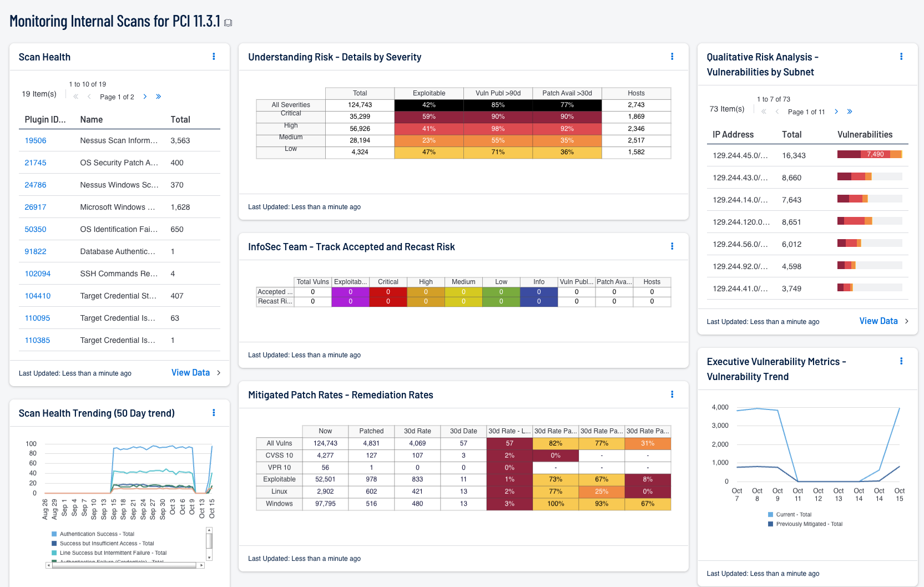This screenshot has height=587, width=924.
Task: Click the Success but Insufficient Access color swatch
Action: tap(53, 543)
